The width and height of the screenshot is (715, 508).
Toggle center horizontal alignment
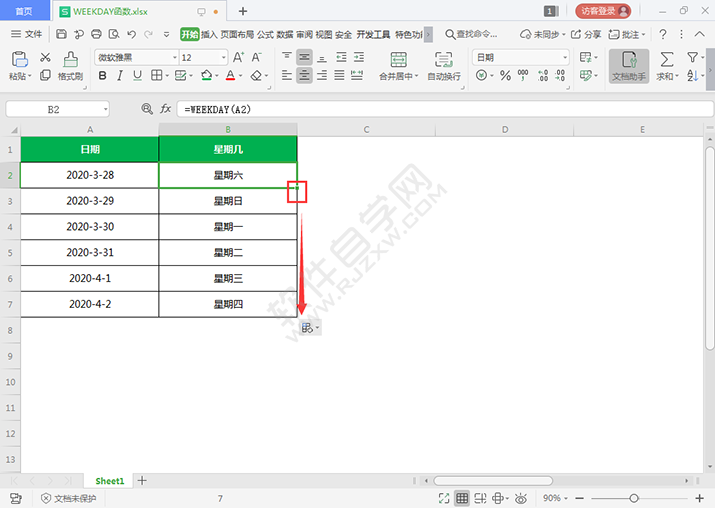(x=304, y=75)
